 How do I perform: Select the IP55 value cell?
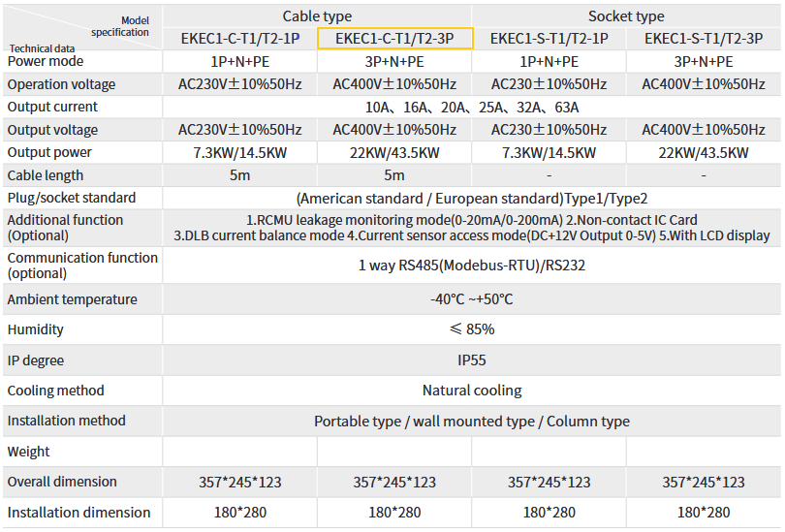(x=472, y=360)
